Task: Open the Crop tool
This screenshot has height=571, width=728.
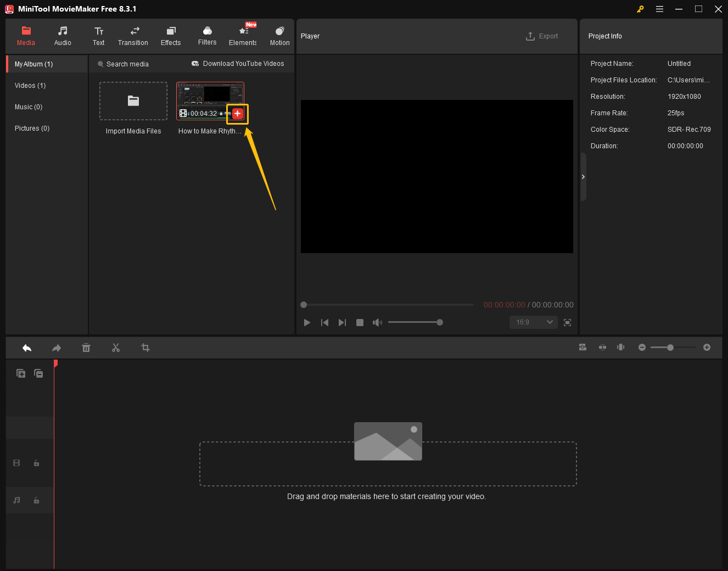Action: pos(145,348)
